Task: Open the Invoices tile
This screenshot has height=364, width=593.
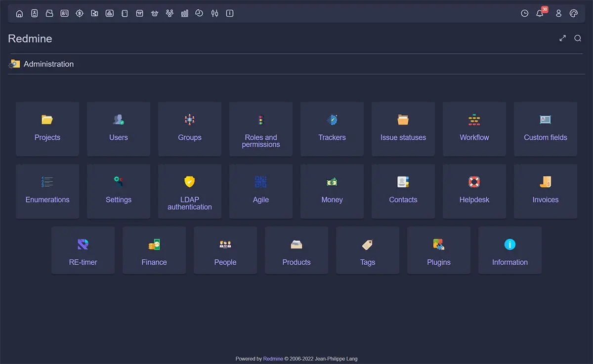Action: click(546, 191)
